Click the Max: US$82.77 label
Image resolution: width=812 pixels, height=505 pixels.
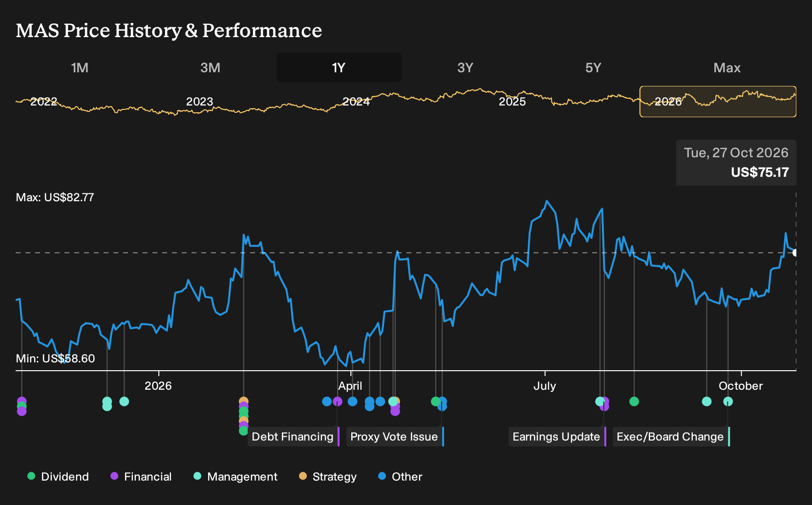[x=55, y=197]
